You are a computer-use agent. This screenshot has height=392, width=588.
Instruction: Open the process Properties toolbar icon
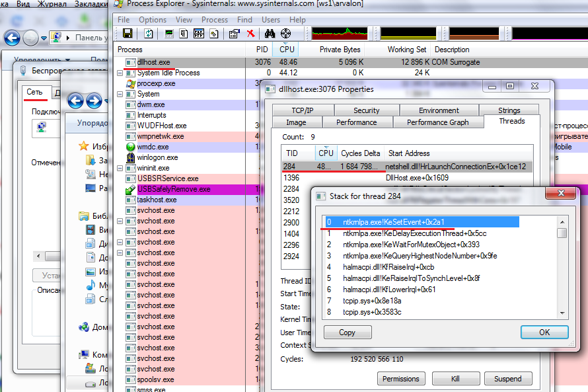click(x=235, y=34)
